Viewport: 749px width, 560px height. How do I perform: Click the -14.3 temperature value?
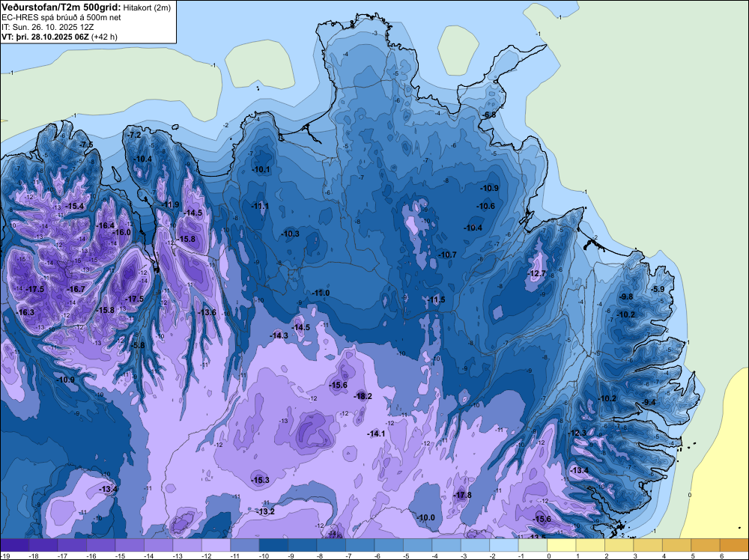pyautogui.click(x=279, y=335)
